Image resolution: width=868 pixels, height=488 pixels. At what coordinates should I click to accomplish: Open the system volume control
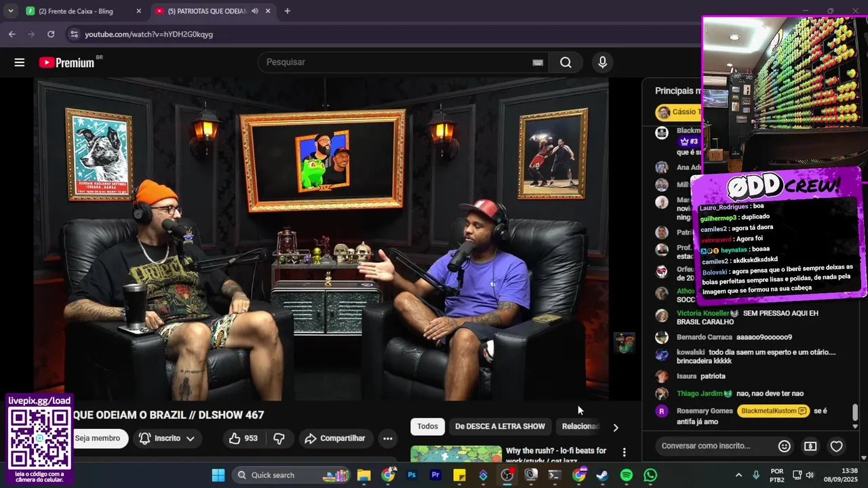point(810,475)
